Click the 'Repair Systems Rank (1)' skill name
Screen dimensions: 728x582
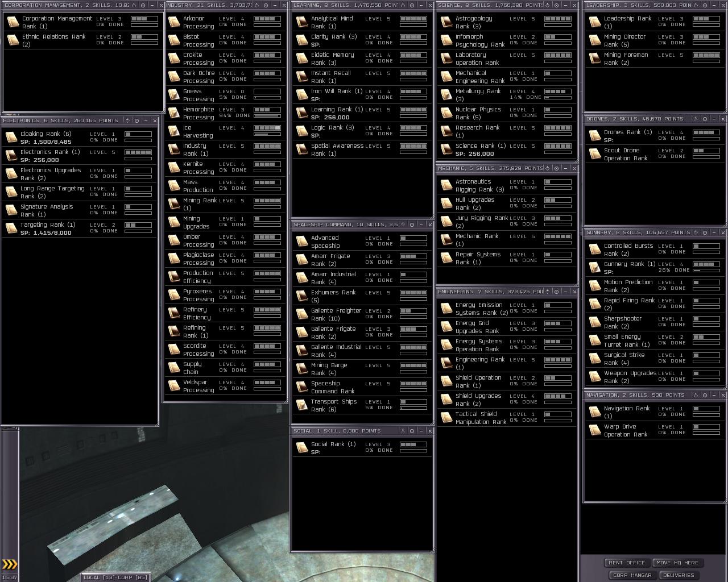[x=478, y=259]
